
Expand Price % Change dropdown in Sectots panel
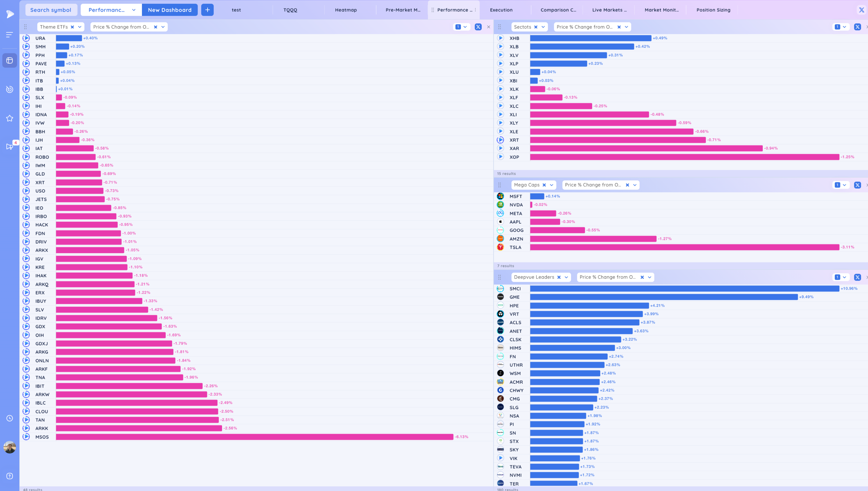coord(626,27)
